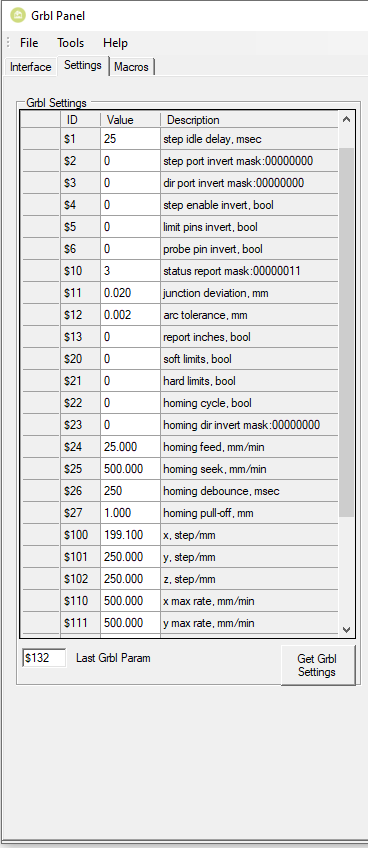Switch to the Interface tab
Viewport: 369px width, 848px height.
31,67
